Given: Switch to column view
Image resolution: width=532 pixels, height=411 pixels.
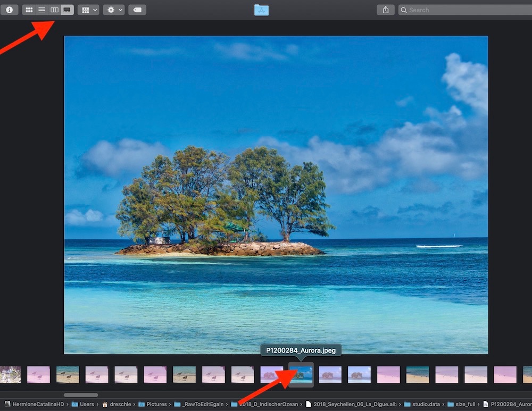Looking at the screenshot, I should (54, 10).
